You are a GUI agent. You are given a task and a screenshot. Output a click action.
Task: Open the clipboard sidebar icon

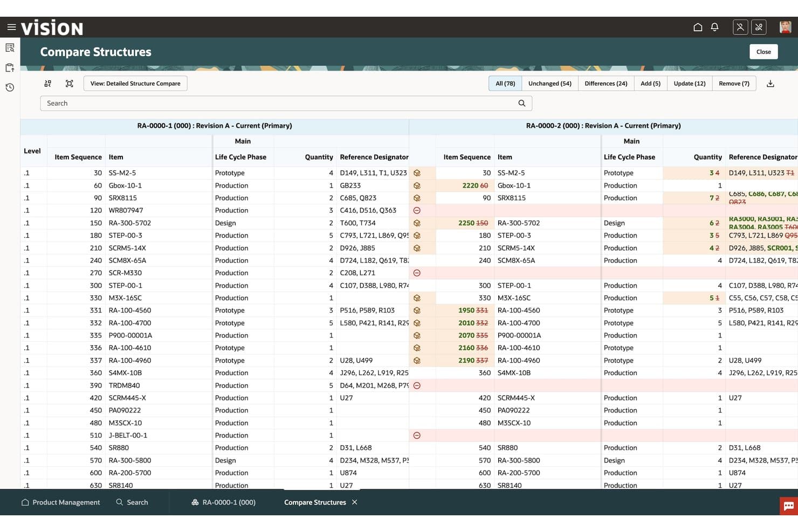pos(10,68)
